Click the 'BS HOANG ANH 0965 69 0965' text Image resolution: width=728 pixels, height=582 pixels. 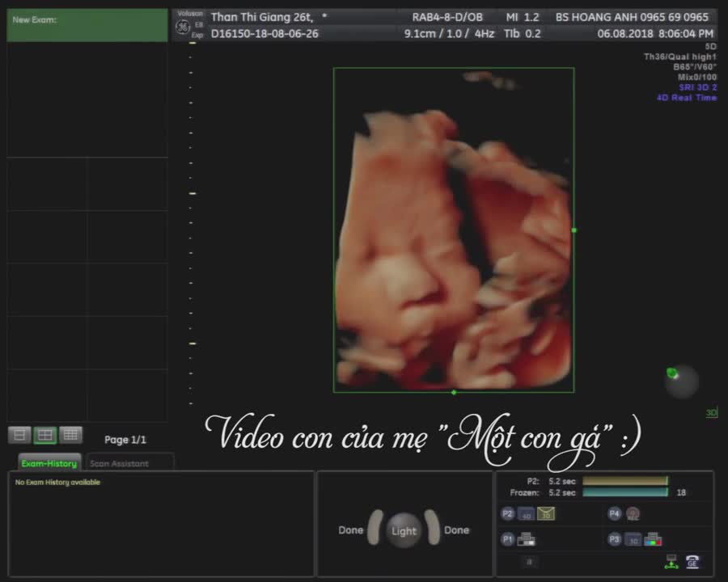(632, 17)
